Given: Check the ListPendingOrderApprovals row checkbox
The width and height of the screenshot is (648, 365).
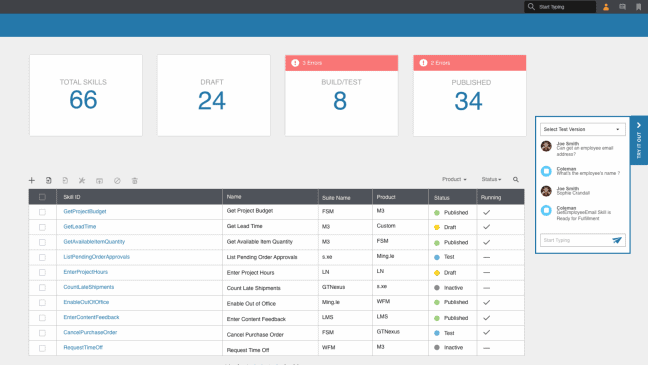Looking at the screenshot, I should [42, 257].
